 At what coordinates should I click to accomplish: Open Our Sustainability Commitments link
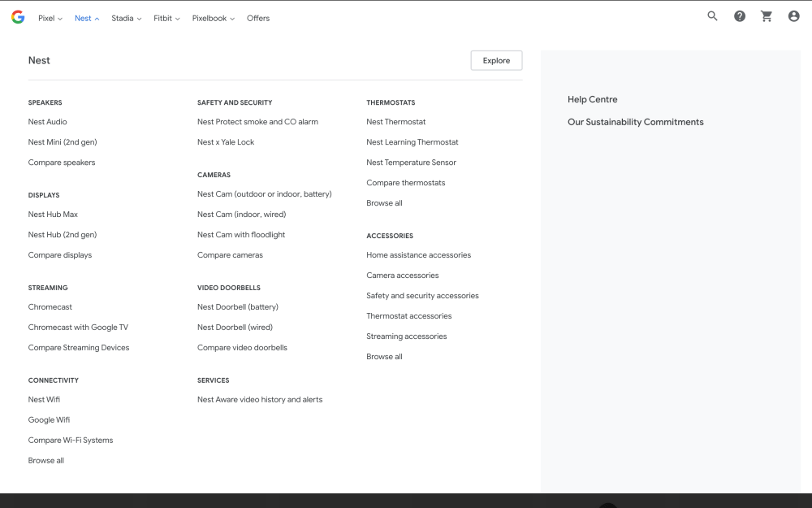pyautogui.click(x=635, y=122)
